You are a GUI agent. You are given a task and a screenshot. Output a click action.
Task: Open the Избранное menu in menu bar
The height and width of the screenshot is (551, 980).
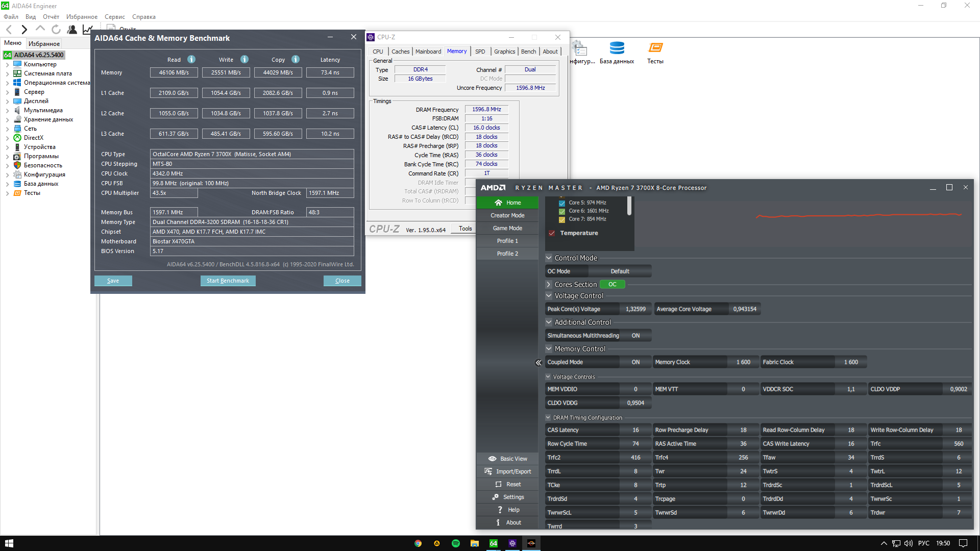pyautogui.click(x=82, y=17)
